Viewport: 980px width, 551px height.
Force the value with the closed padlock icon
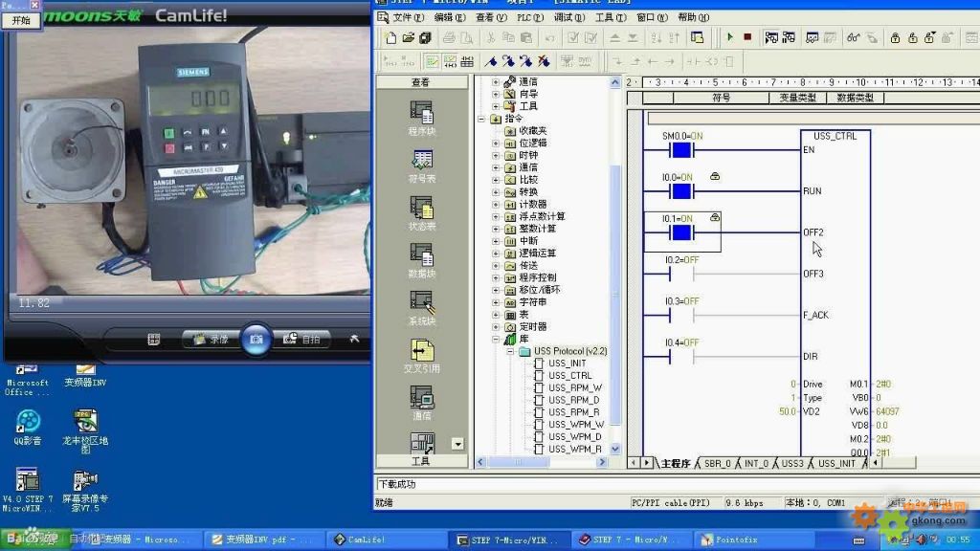(895, 37)
